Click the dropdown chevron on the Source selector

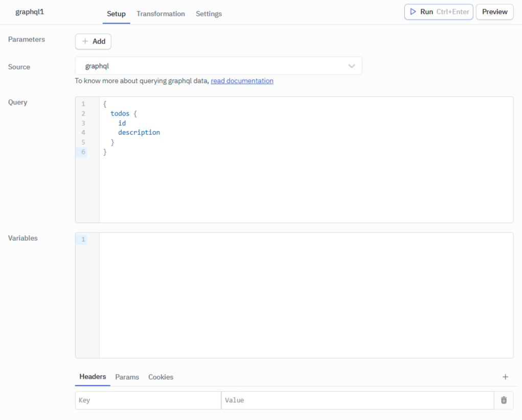coord(352,65)
